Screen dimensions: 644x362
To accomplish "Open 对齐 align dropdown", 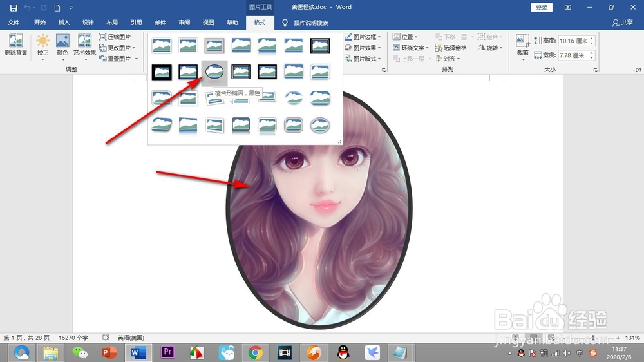I will (x=448, y=59).
